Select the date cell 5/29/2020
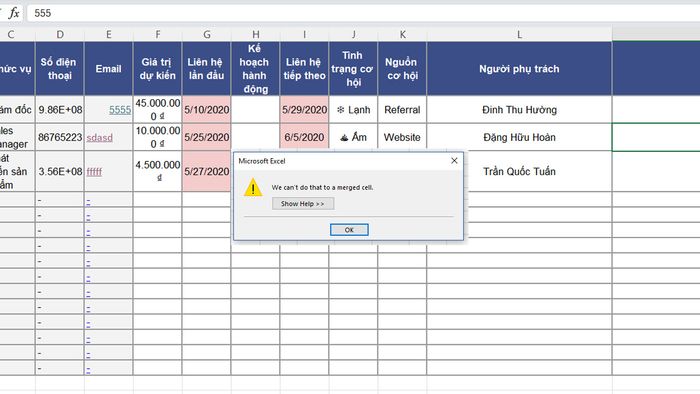The width and height of the screenshot is (700, 394). [304, 110]
